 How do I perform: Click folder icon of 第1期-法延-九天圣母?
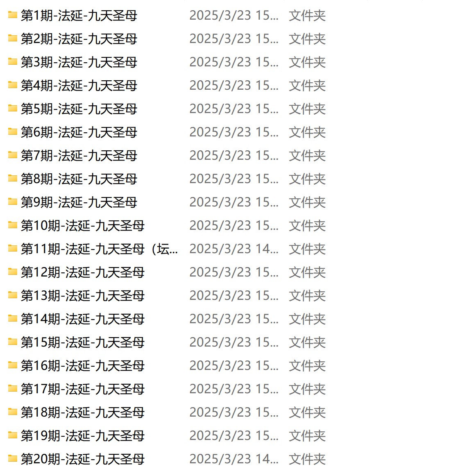pos(12,15)
